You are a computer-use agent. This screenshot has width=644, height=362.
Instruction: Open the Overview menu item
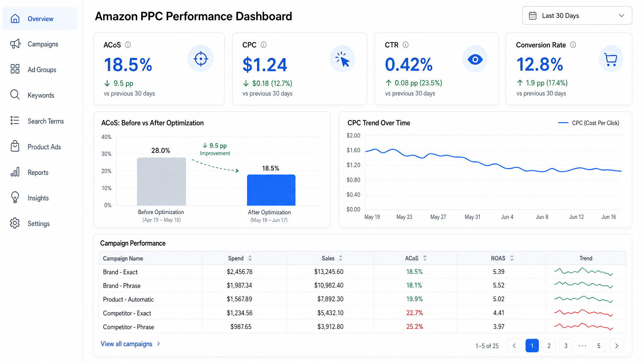pyautogui.click(x=40, y=19)
